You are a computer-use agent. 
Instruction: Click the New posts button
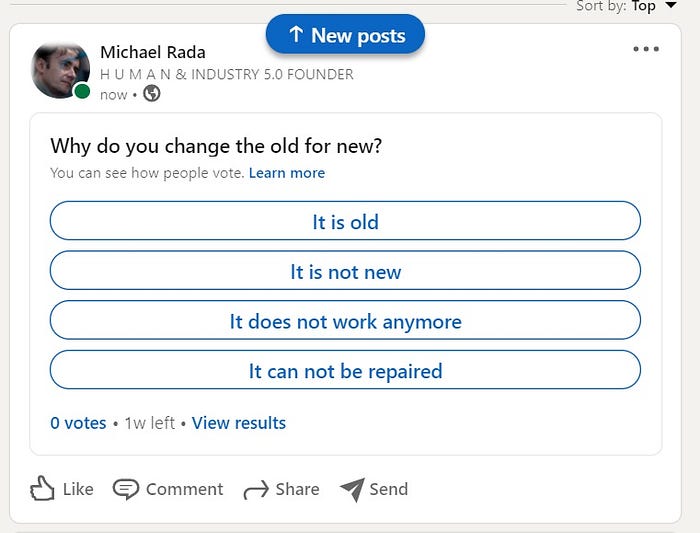point(345,35)
